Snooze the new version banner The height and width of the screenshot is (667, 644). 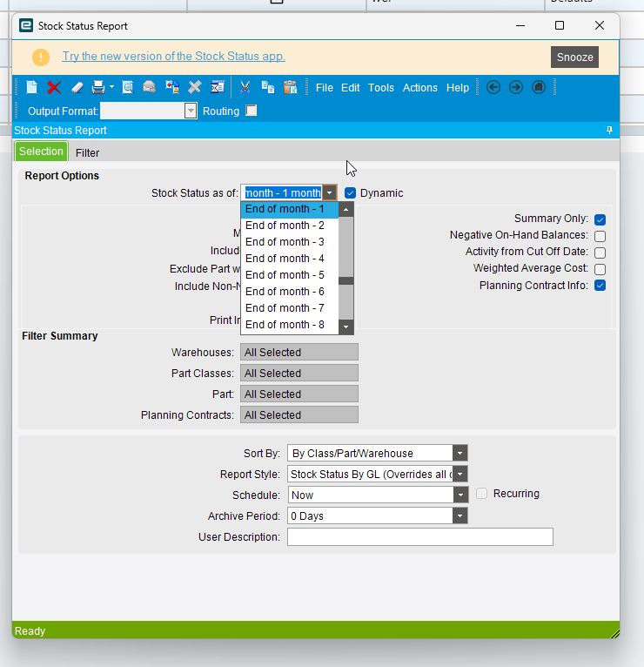click(x=574, y=57)
